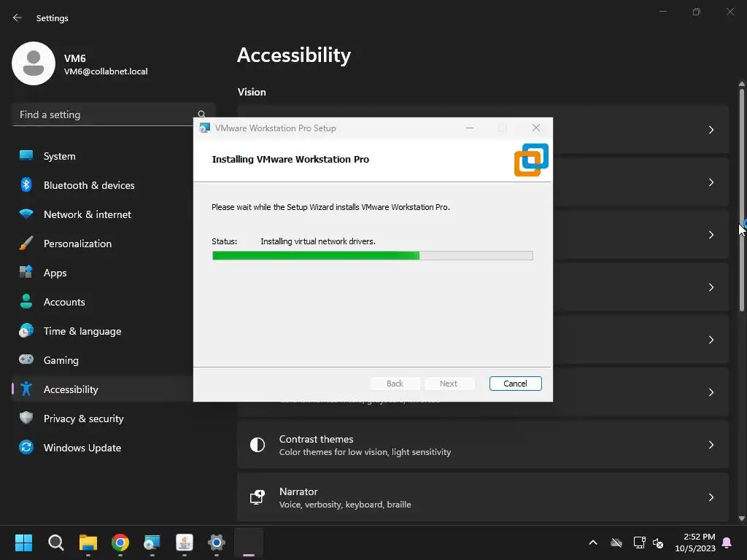Launch File Explorer from taskbar

point(88,542)
